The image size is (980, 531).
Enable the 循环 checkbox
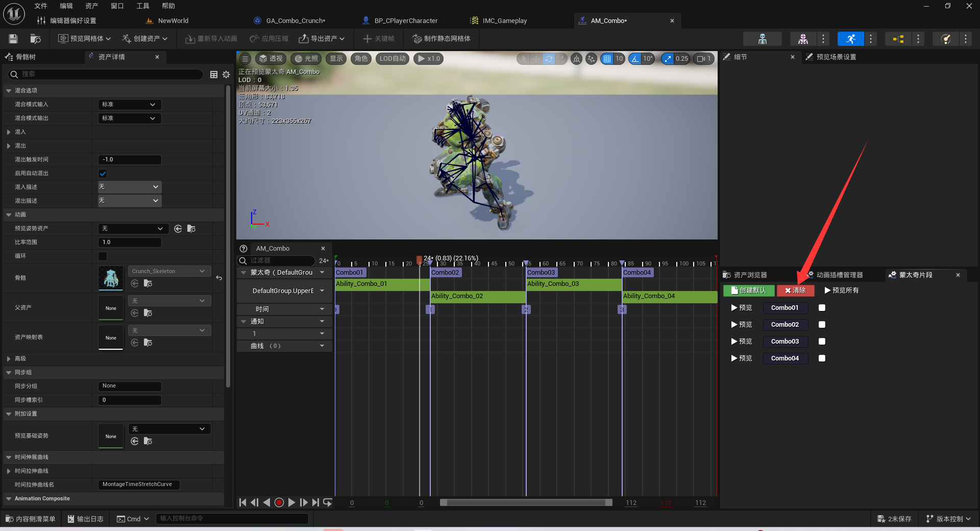tap(103, 256)
